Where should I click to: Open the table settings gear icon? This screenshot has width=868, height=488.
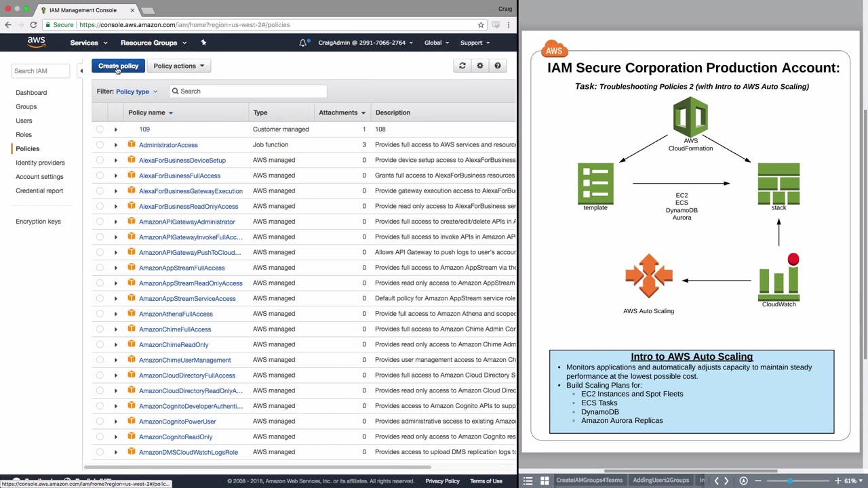(480, 66)
